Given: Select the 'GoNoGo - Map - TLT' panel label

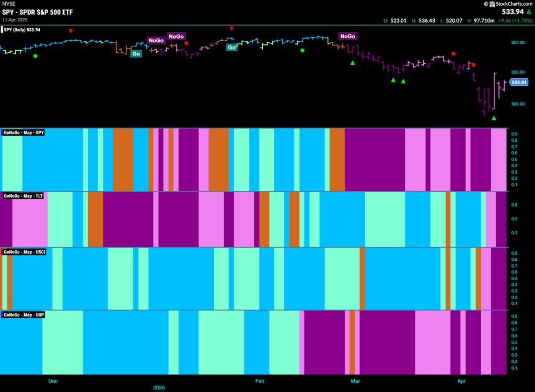Looking at the screenshot, I should (22, 195).
